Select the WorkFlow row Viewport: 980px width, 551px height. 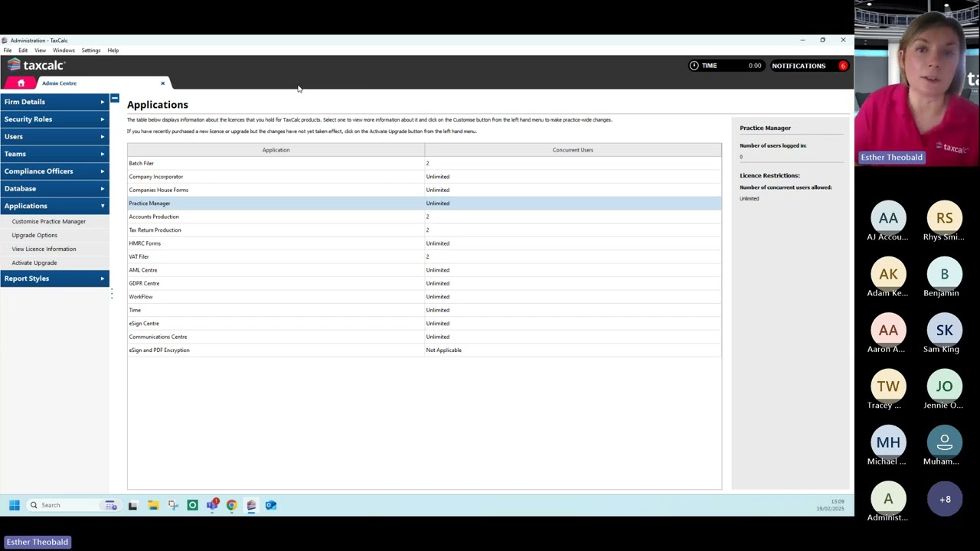pos(424,297)
